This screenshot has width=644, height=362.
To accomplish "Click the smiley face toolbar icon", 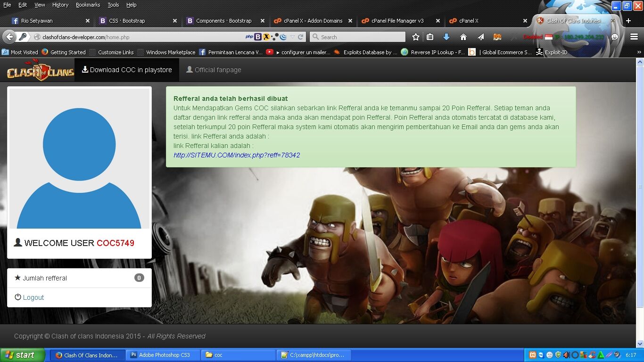I will tap(615, 37).
